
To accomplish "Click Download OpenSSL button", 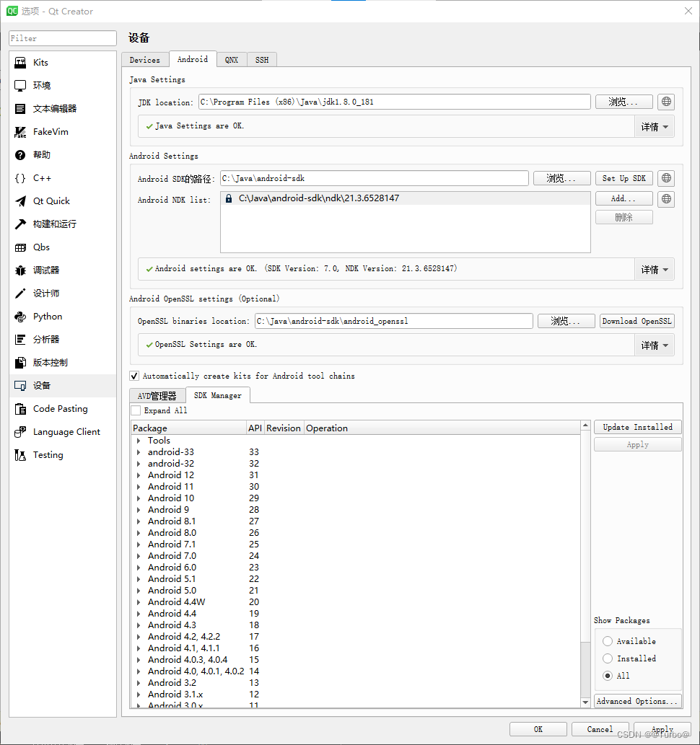I will [x=636, y=321].
